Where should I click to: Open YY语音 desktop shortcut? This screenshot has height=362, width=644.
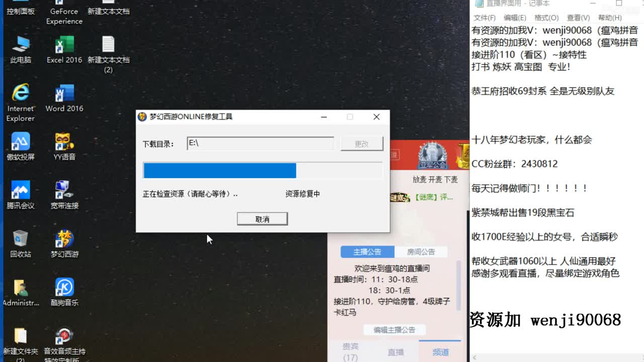(64, 147)
